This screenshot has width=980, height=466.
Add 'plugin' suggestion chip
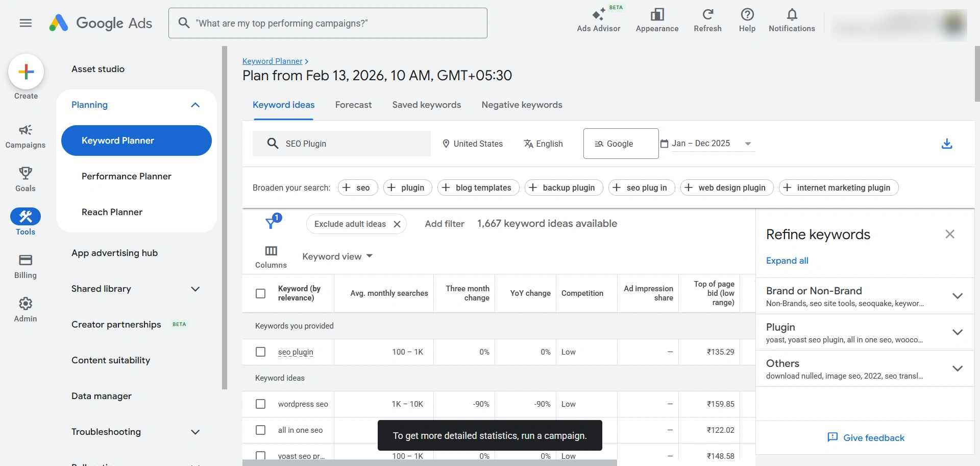[x=407, y=188]
